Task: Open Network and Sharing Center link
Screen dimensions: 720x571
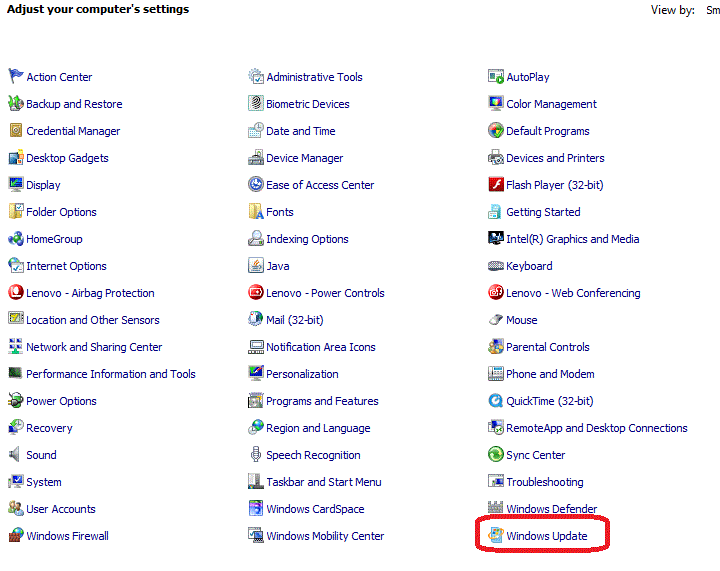Action: point(94,347)
